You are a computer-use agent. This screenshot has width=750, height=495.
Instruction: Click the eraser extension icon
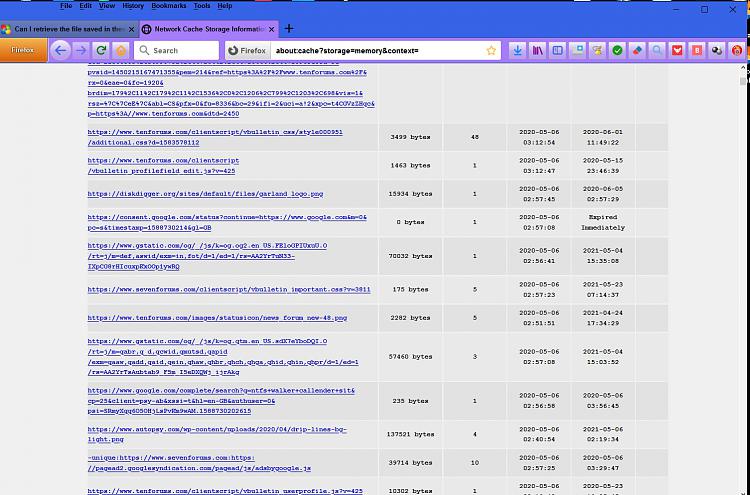(x=637, y=50)
